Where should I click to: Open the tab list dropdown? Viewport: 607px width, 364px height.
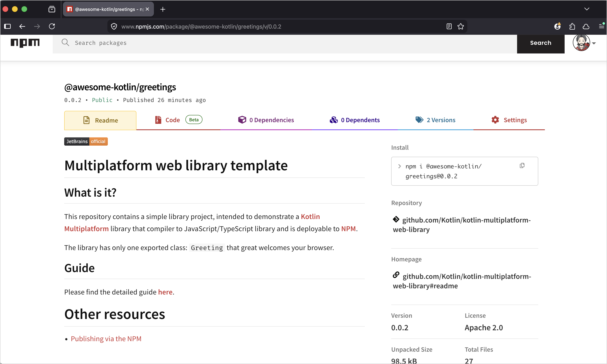(x=587, y=9)
